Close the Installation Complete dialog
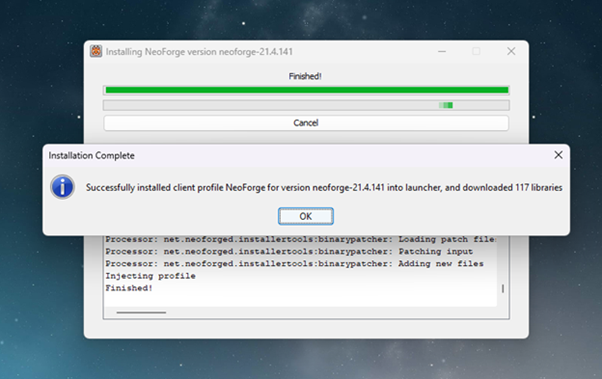602x379 pixels. [558, 155]
